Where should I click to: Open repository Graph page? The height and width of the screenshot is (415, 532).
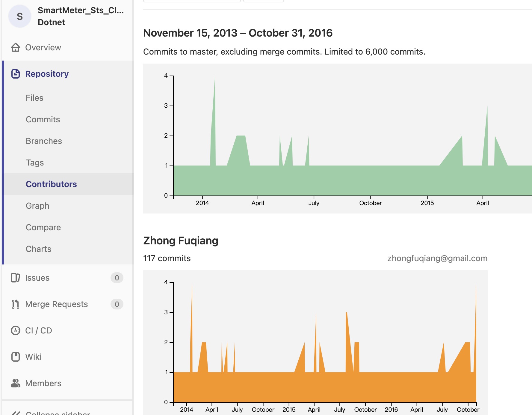click(37, 206)
